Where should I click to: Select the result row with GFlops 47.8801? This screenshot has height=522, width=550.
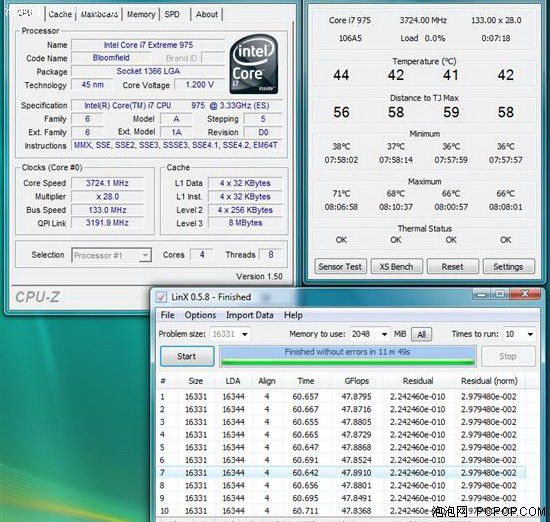[x=342, y=486]
